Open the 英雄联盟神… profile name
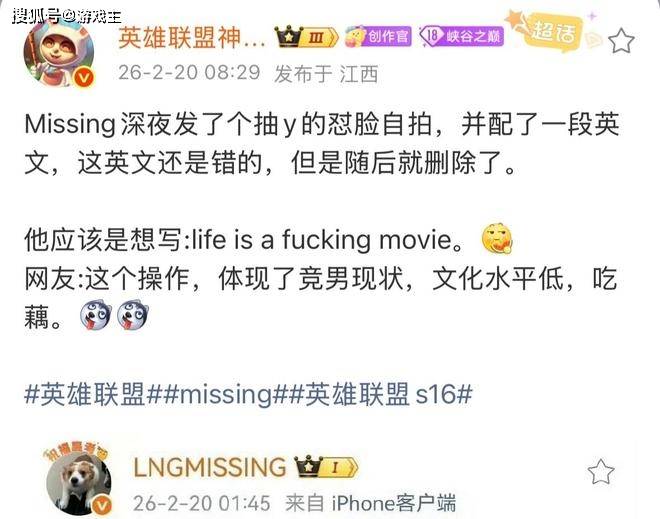Image resolution: width=660 pixels, height=519 pixels. point(192,37)
